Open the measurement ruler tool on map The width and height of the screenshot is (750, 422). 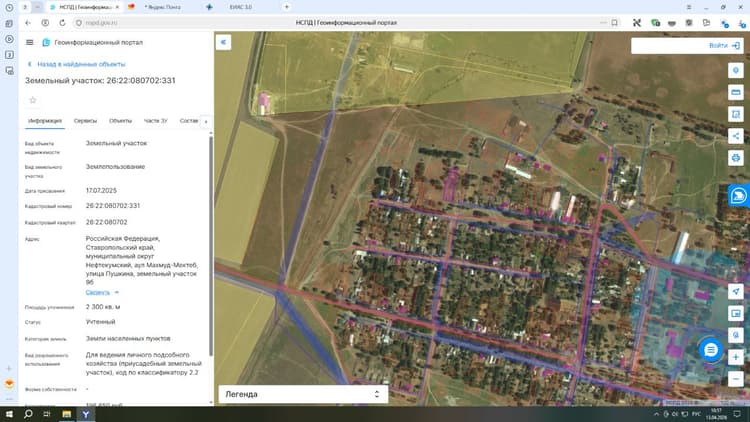point(736,92)
